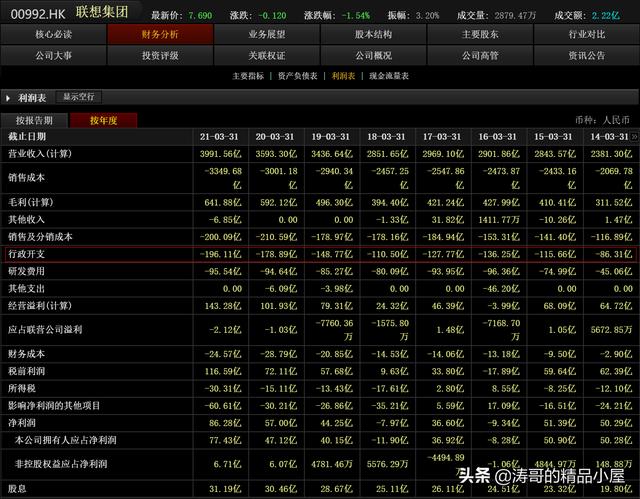Click the 143.28亿 operating profit value
The width and height of the screenshot is (640, 499).
(x=223, y=306)
